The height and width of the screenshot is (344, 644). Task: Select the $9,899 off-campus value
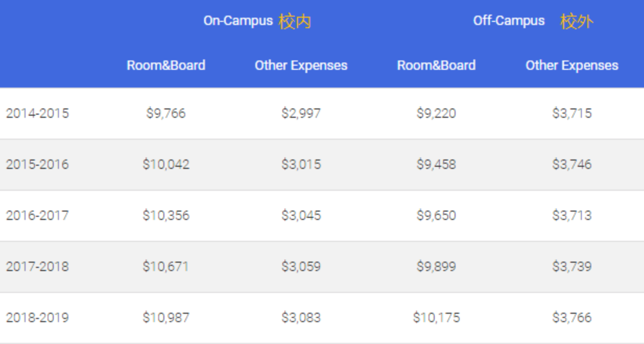click(436, 267)
